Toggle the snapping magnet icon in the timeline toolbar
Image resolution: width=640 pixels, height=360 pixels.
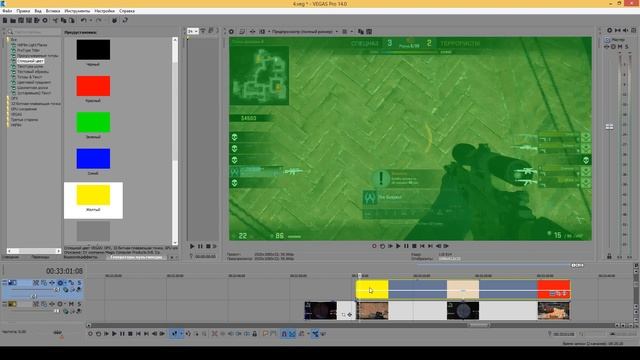click(x=284, y=334)
